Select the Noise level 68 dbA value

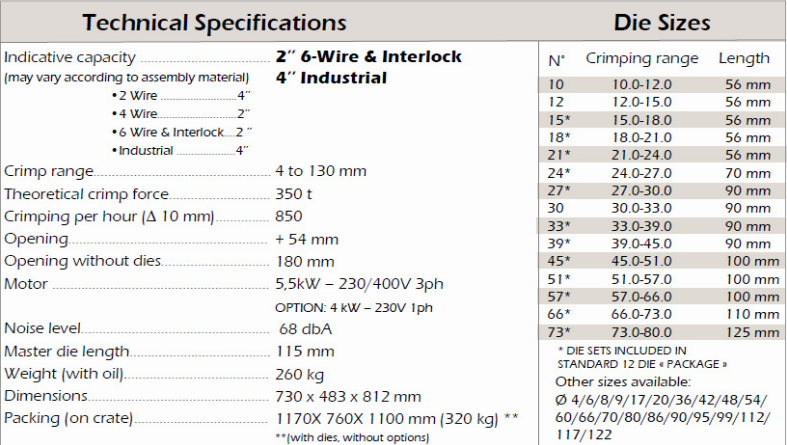(x=307, y=328)
